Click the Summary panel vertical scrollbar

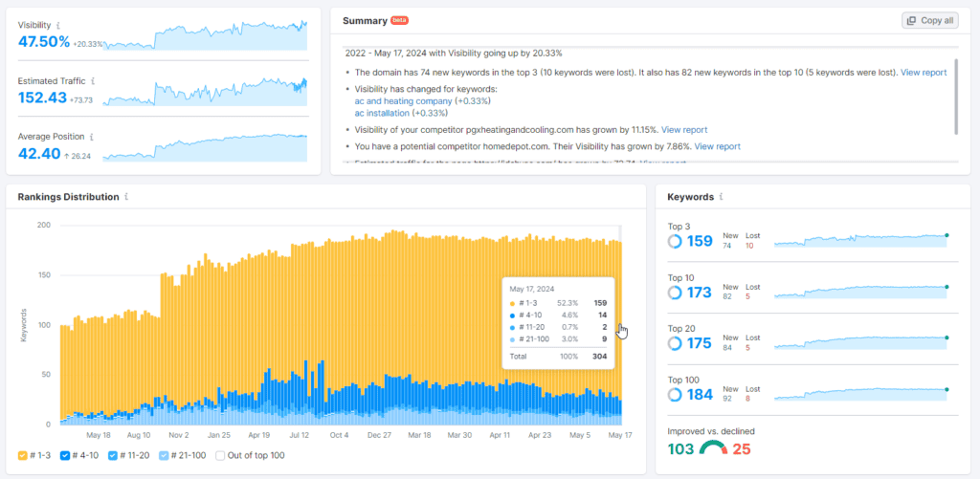(x=956, y=97)
